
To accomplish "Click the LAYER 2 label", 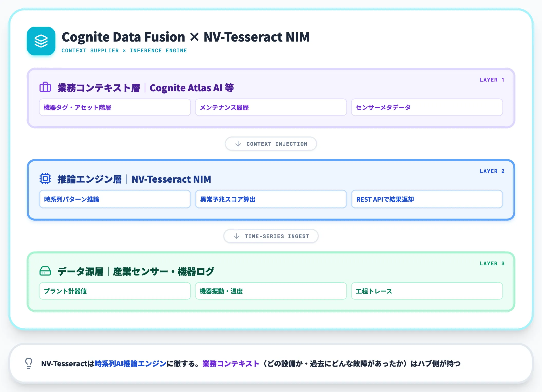I will coord(492,171).
